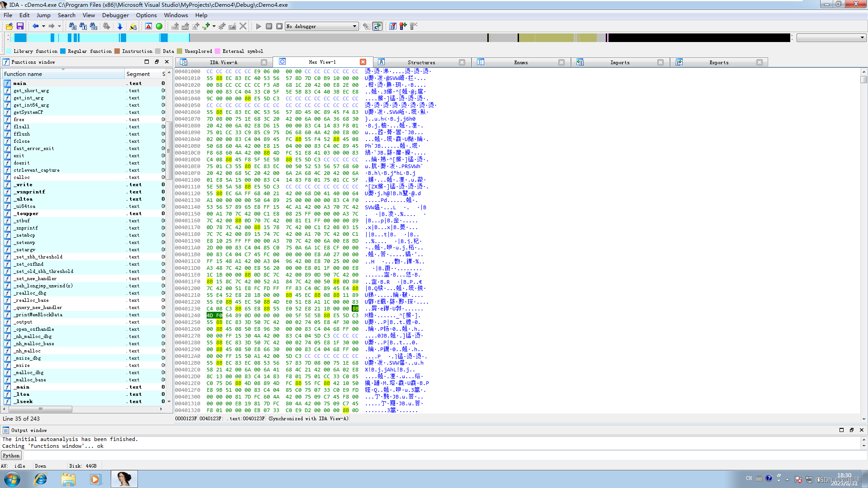Close the Hex View-1 tab

point(363,62)
